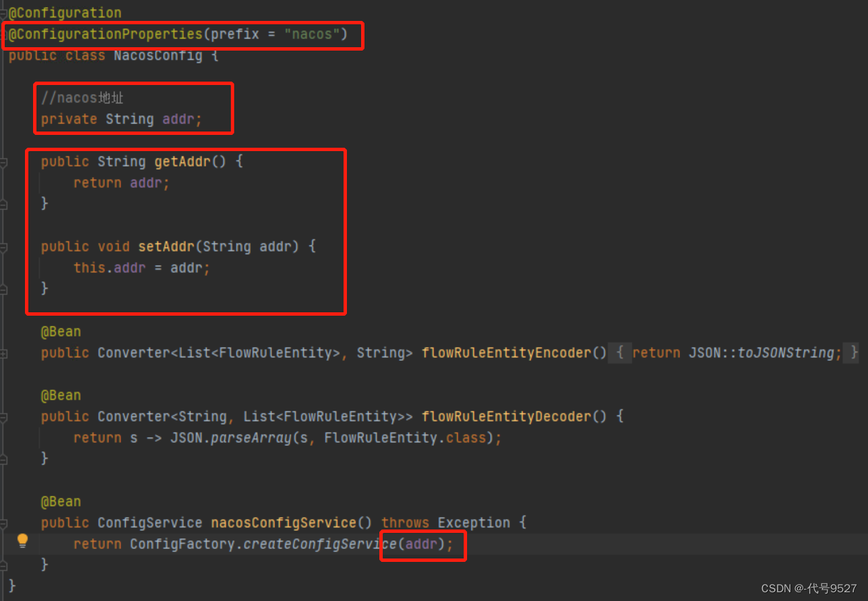
Task: Expand the folded '{ return JSON::toJSONString; }' block
Action: click(734, 353)
